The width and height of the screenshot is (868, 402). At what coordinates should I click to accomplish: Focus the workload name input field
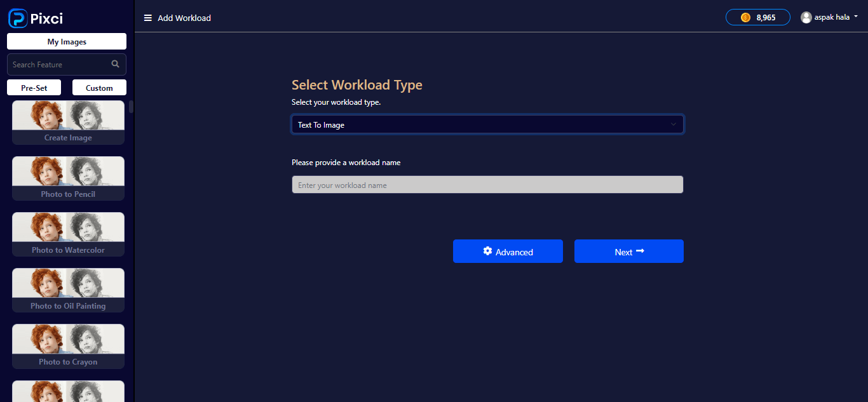pos(487,185)
